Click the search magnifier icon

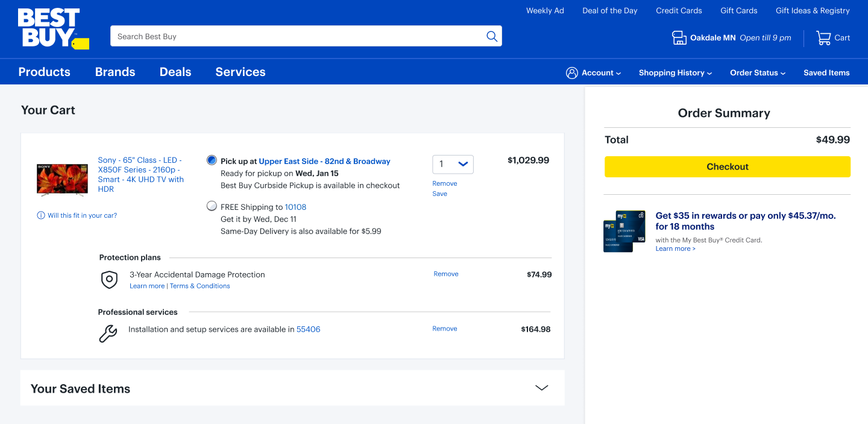492,36
